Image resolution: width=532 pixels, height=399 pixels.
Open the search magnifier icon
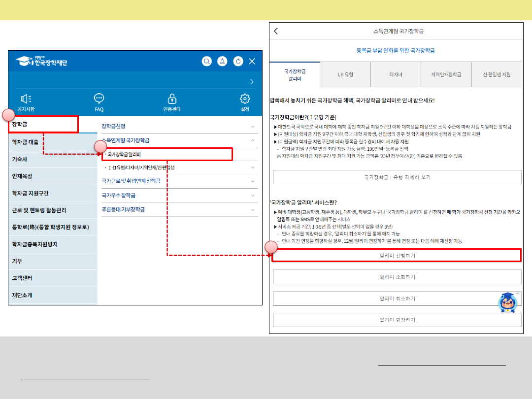tap(207, 61)
